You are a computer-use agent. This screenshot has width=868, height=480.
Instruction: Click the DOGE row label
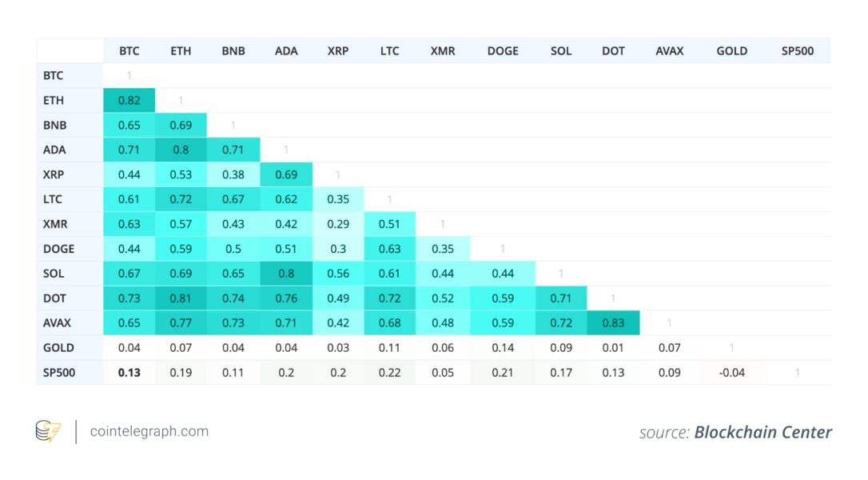point(59,249)
